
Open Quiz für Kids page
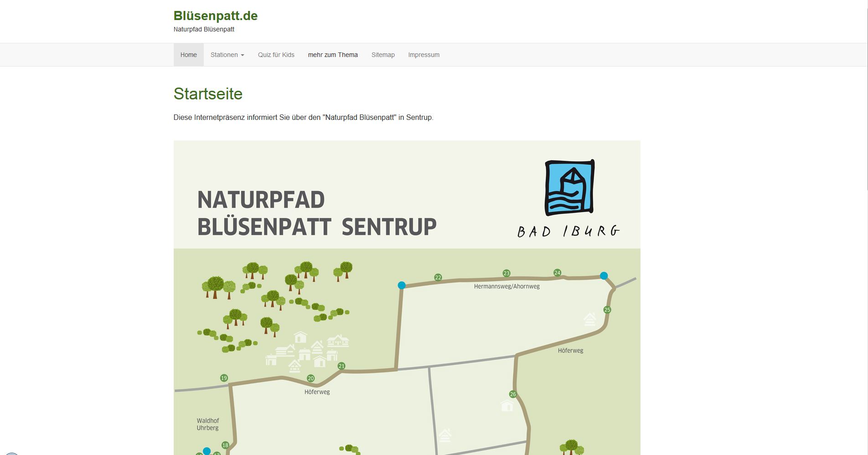(x=276, y=55)
